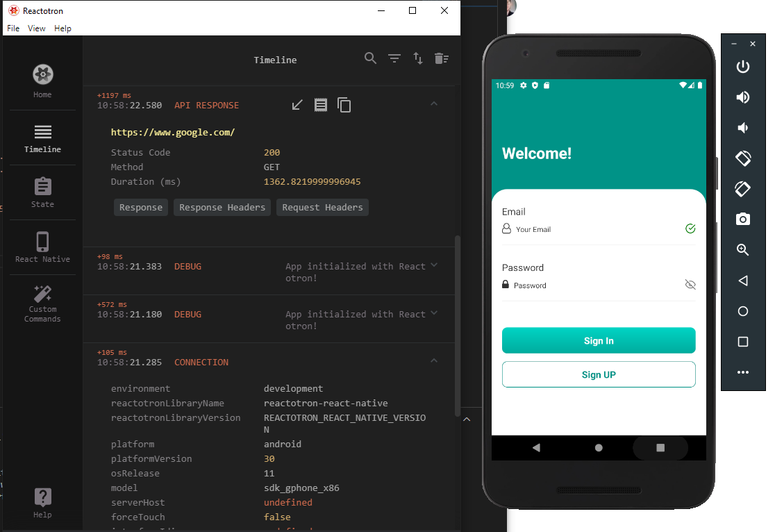Switch to the Response Headers tab
This screenshot has height=532, width=775.
(222, 207)
